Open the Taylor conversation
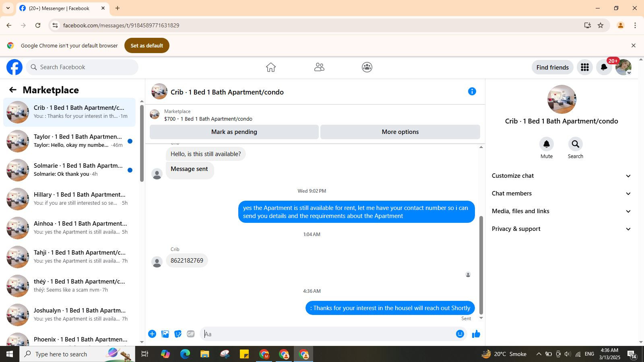 69,141
